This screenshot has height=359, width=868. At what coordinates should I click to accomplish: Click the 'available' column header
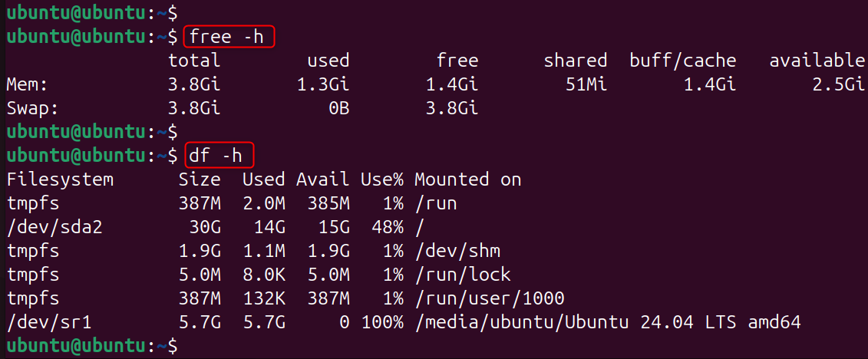click(x=817, y=60)
